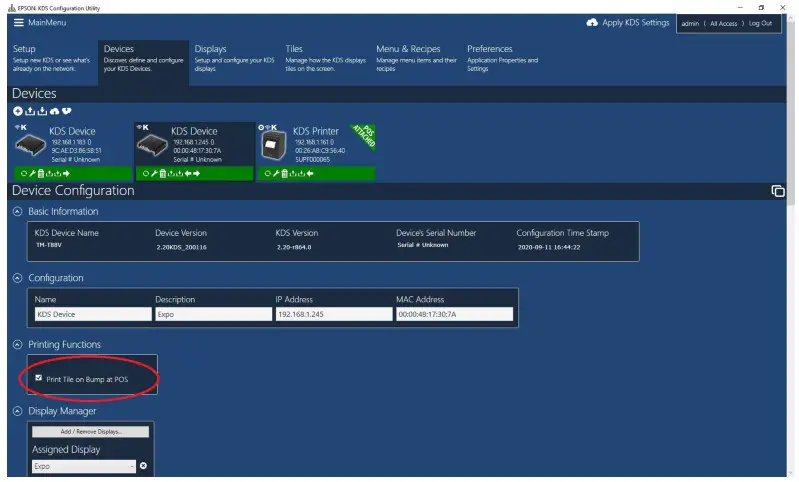Open the MainMenu hamburger icon
799x482 pixels.
click(19, 22)
